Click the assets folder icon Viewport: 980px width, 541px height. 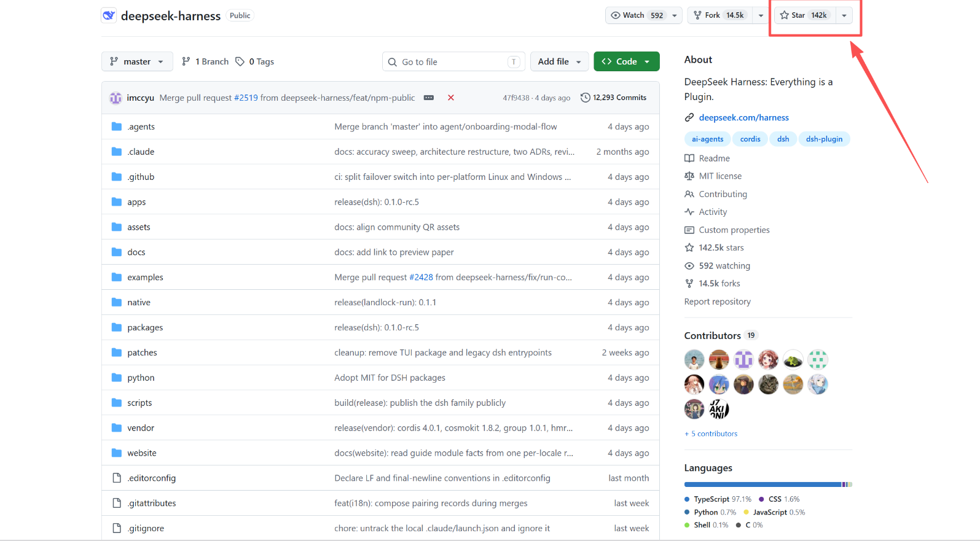click(117, 227)
